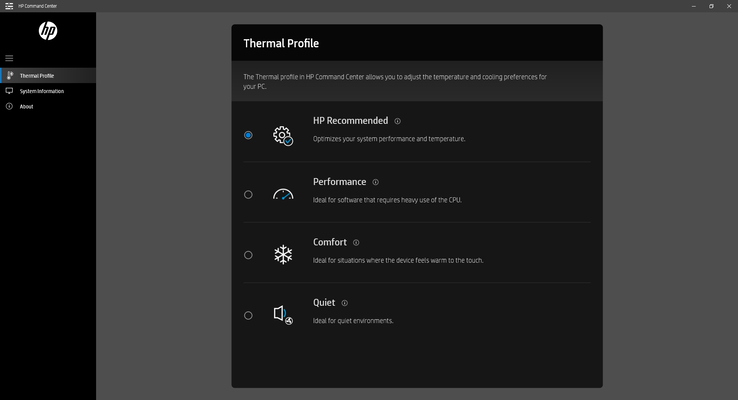The image size is (738, 400).
Task: Click the Performance speedometer icon
Action: [x=283, y=195]
